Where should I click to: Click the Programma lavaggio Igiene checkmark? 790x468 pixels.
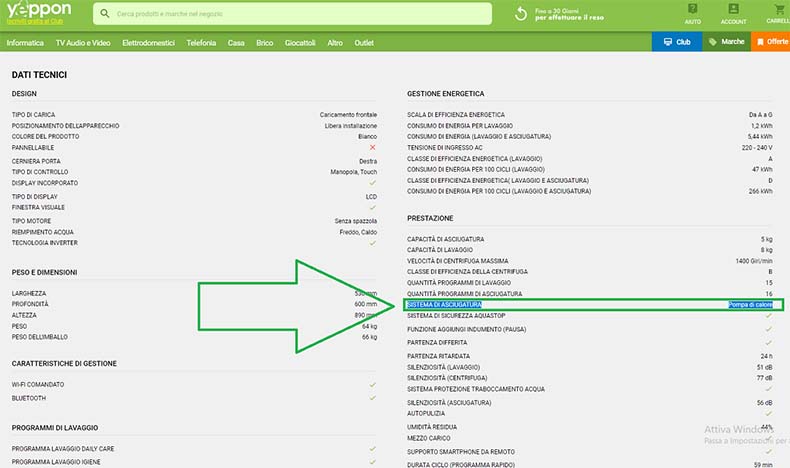coord(372,461)
